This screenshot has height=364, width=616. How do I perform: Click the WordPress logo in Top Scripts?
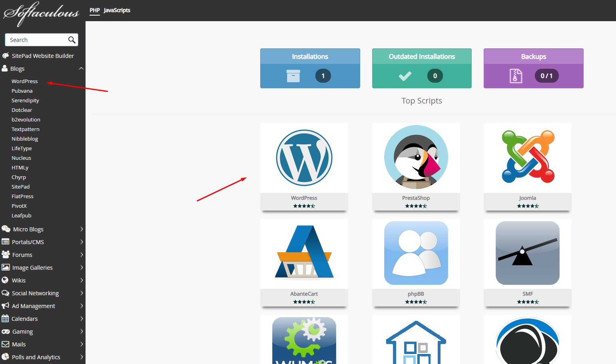304,158
